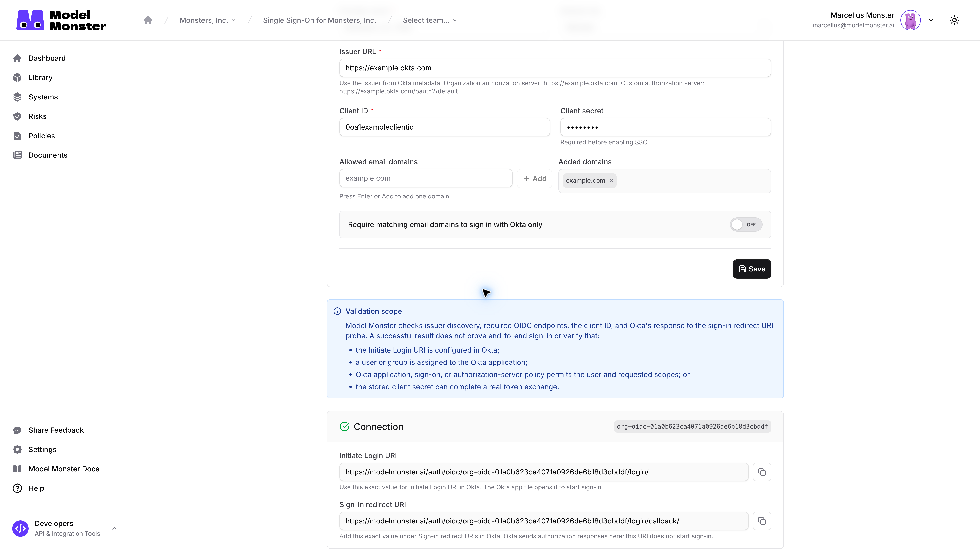Click the Single Sign-On for Monsters, Inc. breadcrumb

tap(320, 20)
